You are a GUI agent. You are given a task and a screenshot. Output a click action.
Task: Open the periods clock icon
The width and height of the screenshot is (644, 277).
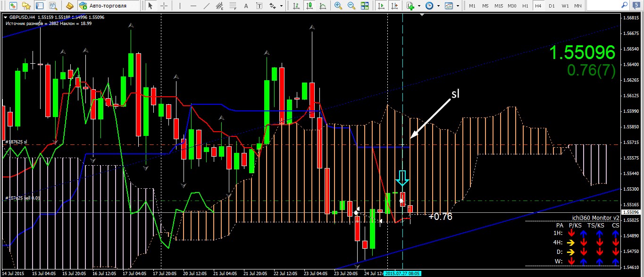pyautogui.click(x=429, y=6)
